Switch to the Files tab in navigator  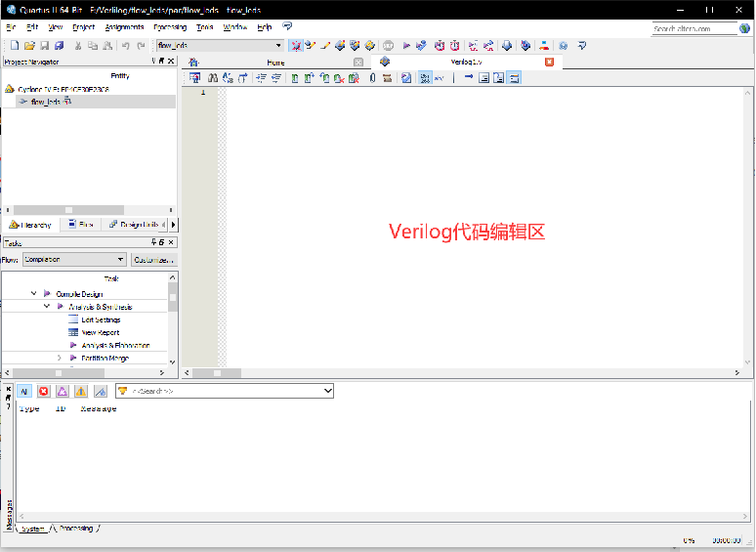coord(80,225)
